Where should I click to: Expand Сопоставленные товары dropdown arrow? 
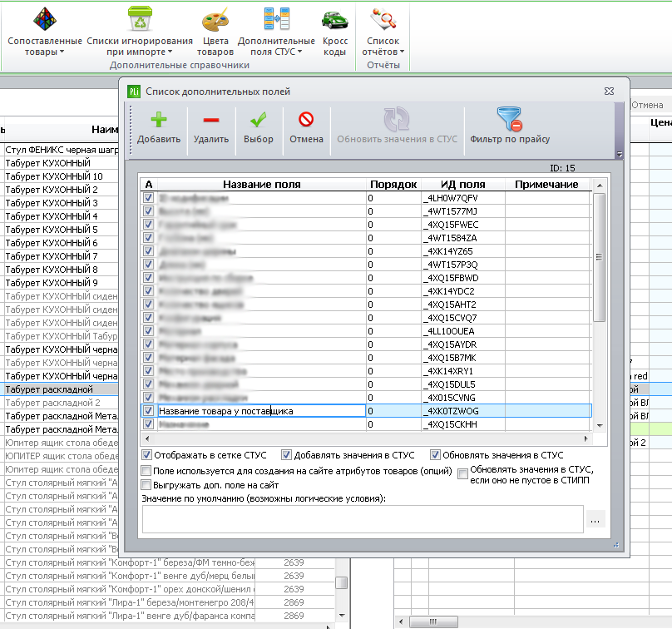pyautogui.click(x=62, y=52)
